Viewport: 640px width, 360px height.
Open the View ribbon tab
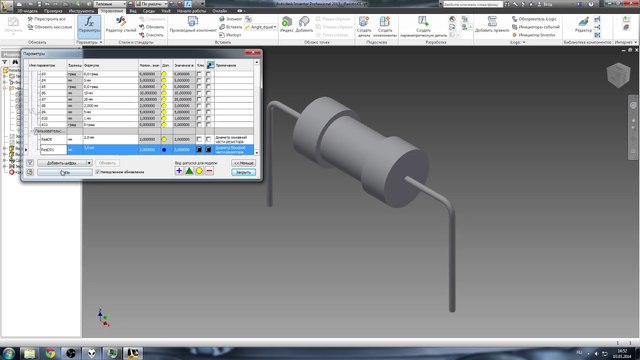tap(133, 11)
